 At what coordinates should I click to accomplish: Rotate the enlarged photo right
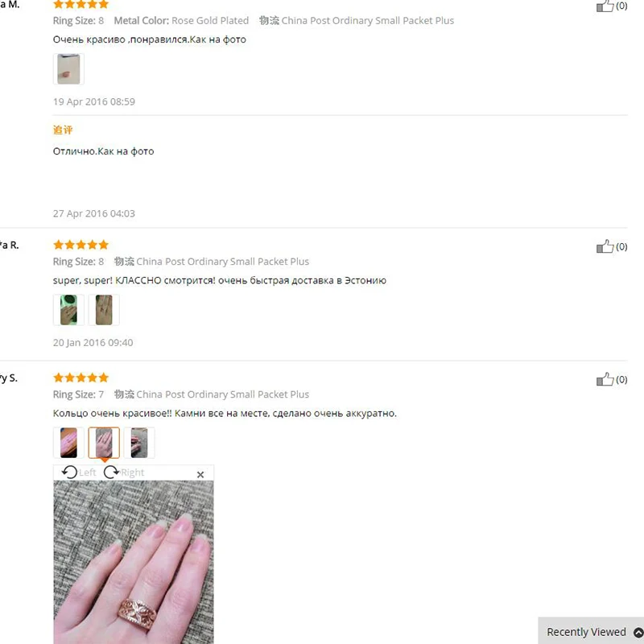pos(124,473)
